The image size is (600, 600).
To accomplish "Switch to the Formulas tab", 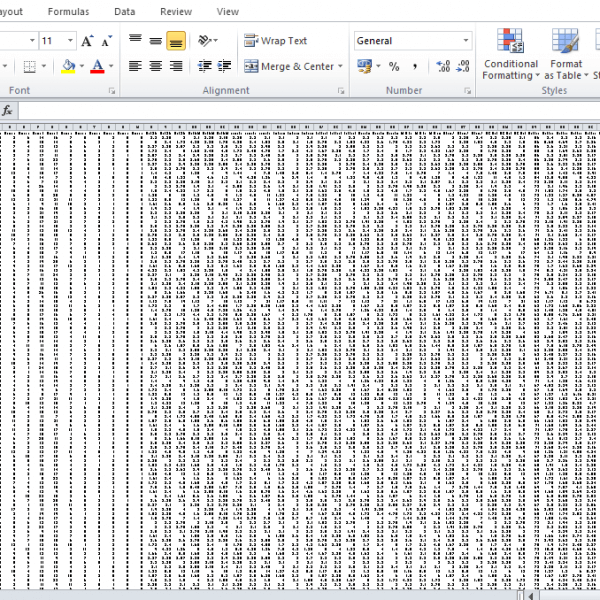I will (68, 12).
